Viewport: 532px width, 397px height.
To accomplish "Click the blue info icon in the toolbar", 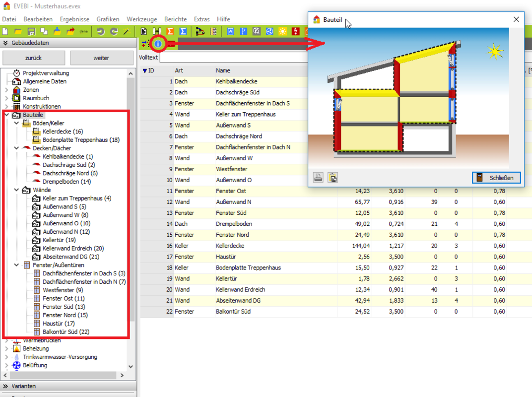I will tap(158, 44).
